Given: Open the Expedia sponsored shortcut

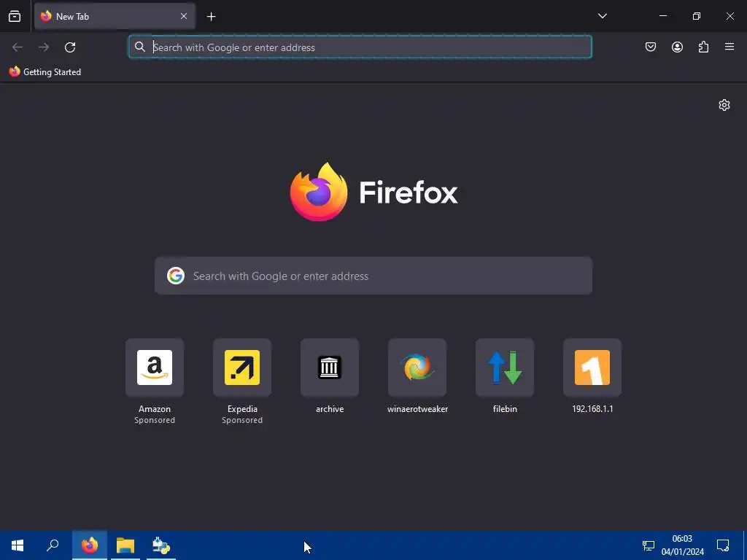Looking at the screenshot, I should pyautogui.click(x=242, y=367).
